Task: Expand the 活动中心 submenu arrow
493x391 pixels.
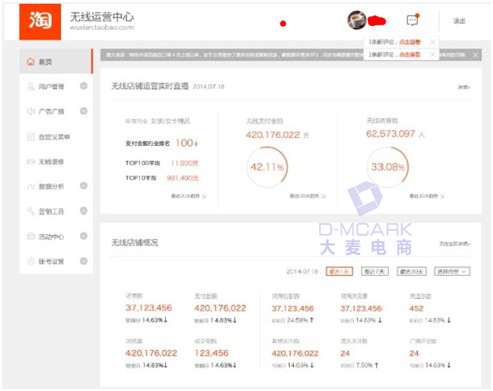Action: (x=84, y=236)
